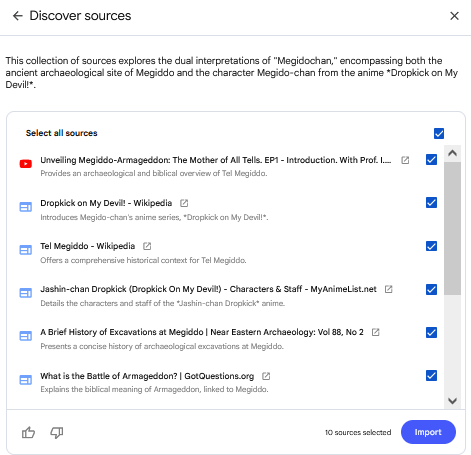The height and width of the screenshot is (455, 471).
Task: Open MyAnimeList characters page external link icon
Action: point(388,289)
